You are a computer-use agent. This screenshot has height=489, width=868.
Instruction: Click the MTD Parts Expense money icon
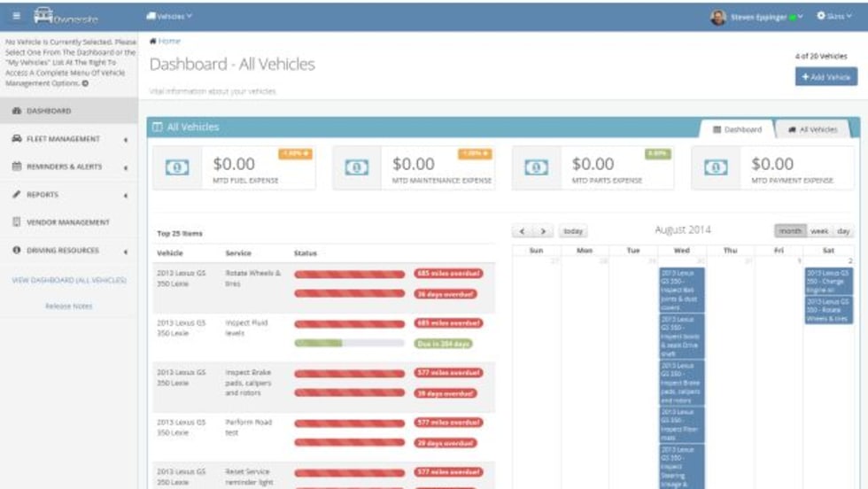[x=537, y=167]
